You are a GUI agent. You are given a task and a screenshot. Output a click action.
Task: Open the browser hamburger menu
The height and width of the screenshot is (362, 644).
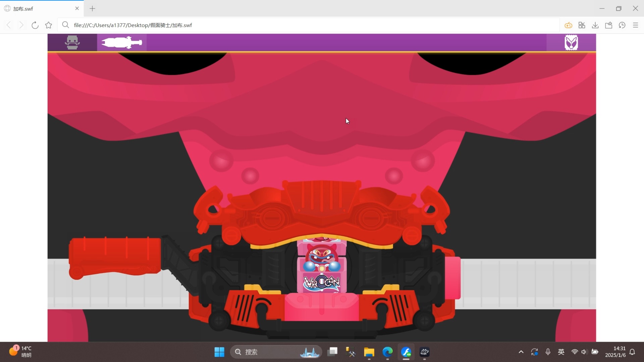[636, 25]
